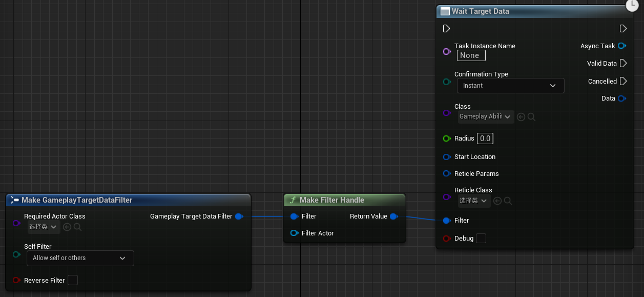
Task: Click the Class input pin on Wait Target Data
Action: 447,113
